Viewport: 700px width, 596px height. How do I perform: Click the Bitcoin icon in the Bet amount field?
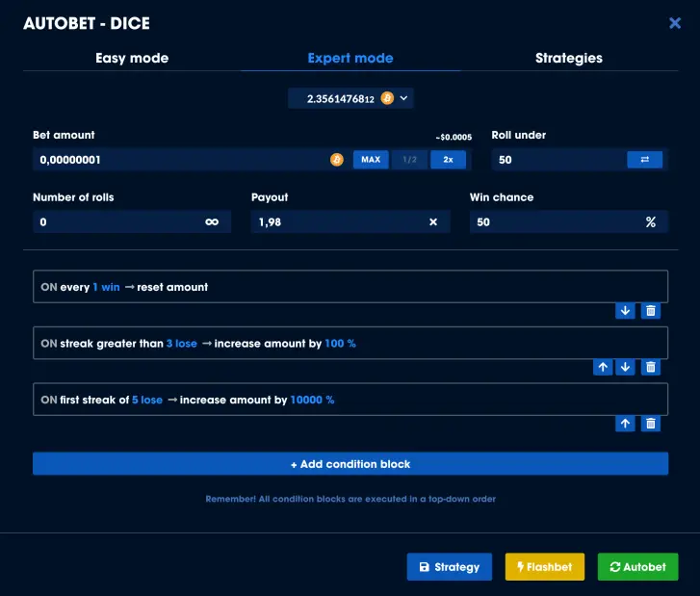pos(337,160)
